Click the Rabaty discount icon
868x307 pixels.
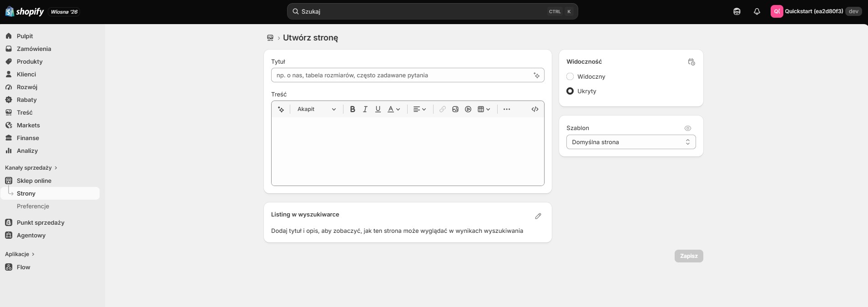[9, 100]
